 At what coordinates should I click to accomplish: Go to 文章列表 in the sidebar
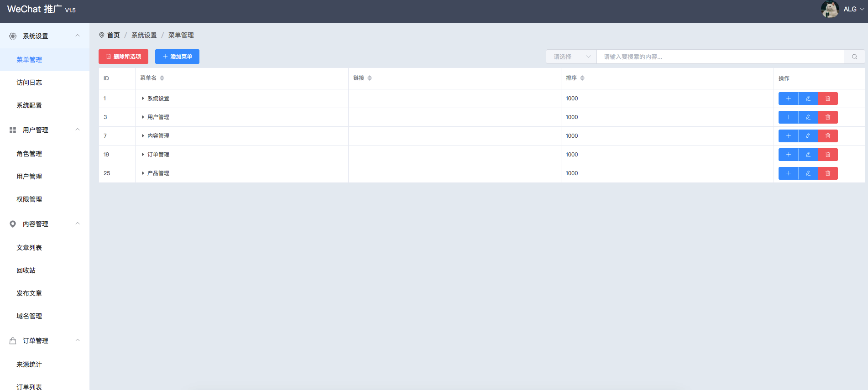click(x=29, y=248)
